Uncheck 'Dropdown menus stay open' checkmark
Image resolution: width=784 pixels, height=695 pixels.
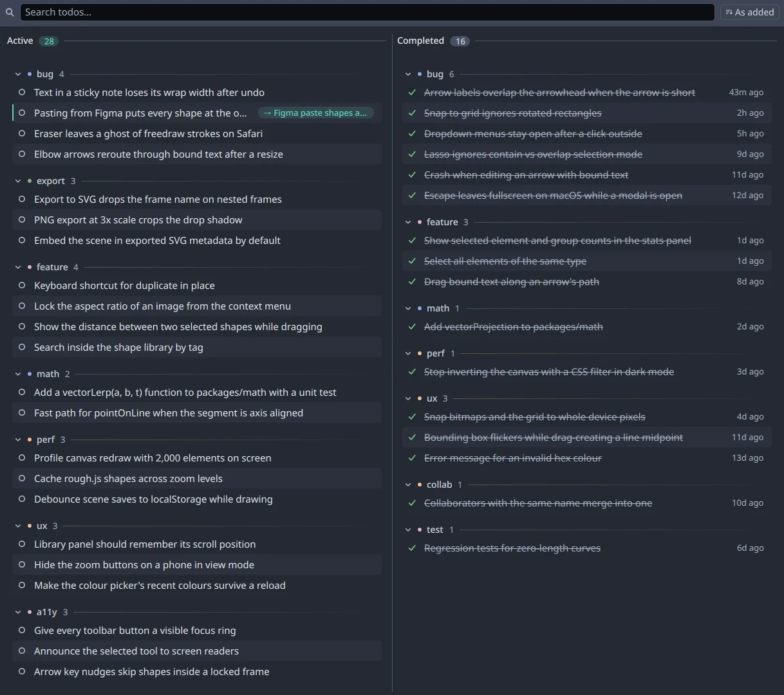coord(412,133)
